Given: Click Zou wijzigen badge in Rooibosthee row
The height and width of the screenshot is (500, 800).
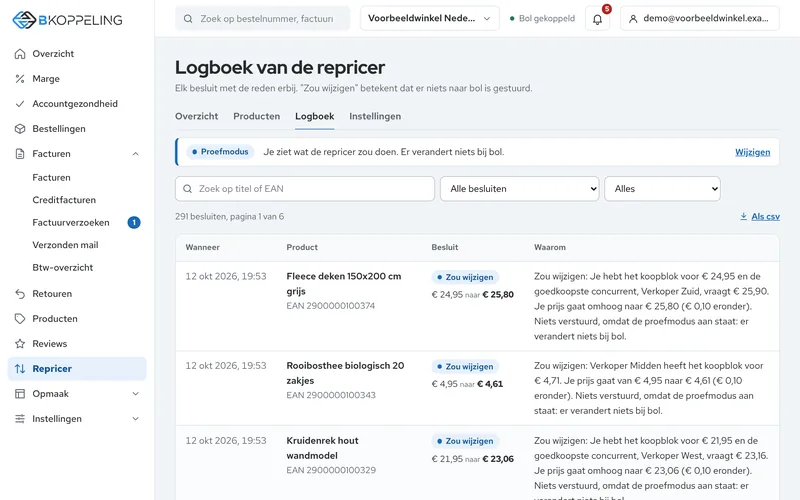Looking at the screenshot, I should (465, 366).
